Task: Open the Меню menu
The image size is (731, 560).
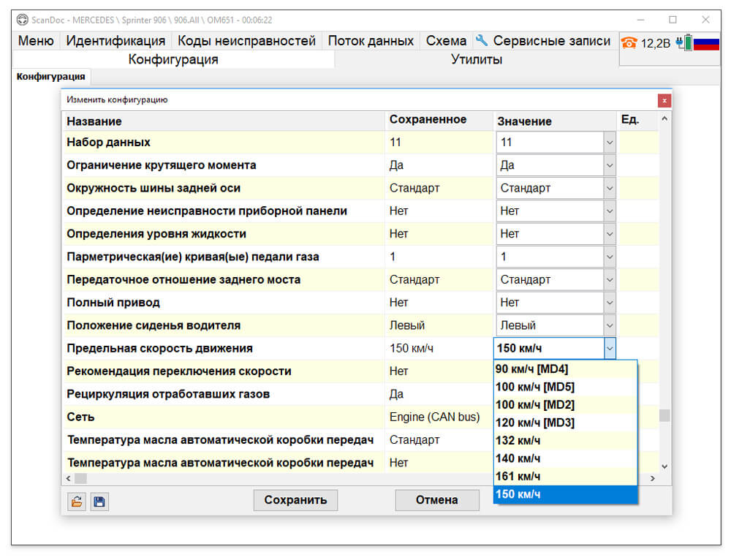Action: point(36,41)
